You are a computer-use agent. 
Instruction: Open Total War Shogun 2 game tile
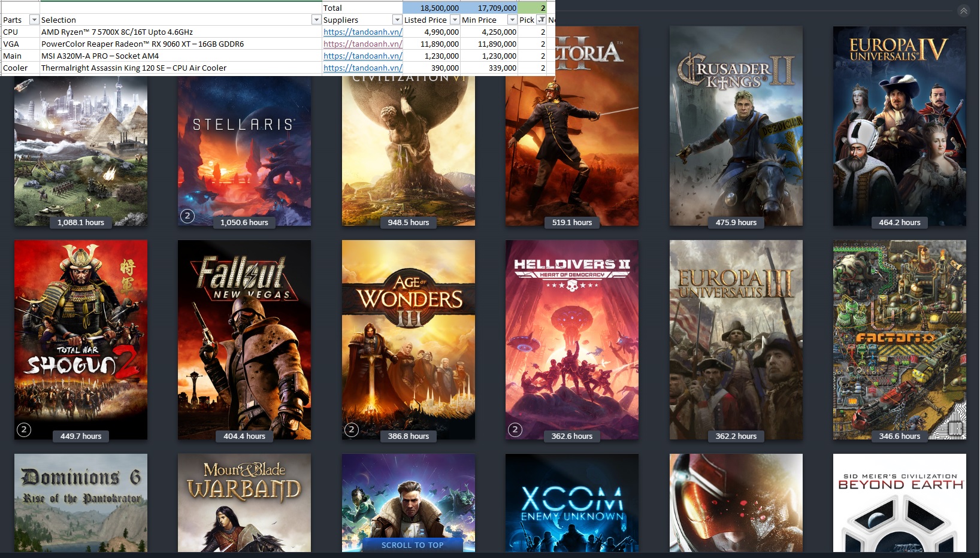[x=81, y=339]
